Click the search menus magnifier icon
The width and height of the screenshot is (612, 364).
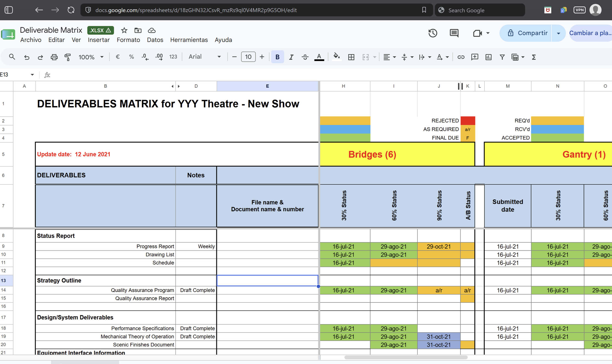coord(12,57)
